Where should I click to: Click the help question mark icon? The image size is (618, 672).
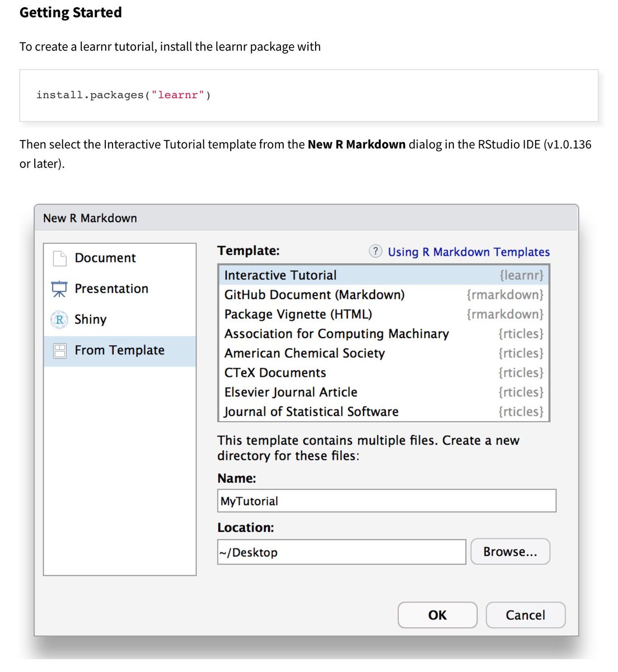pos(376,251)
